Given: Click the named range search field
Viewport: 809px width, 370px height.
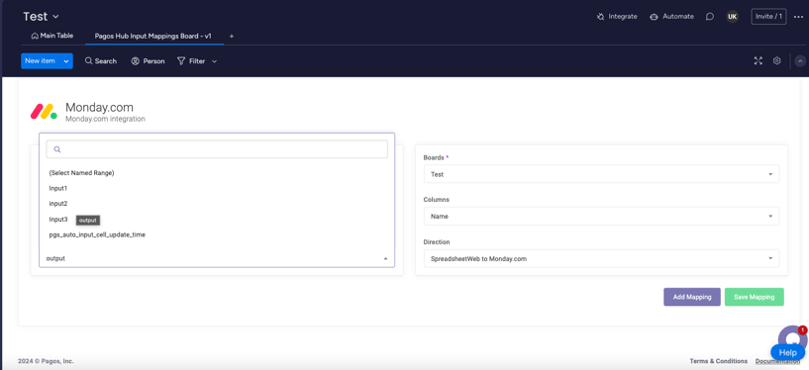Looking at the screenshot, I should (217, 149).
